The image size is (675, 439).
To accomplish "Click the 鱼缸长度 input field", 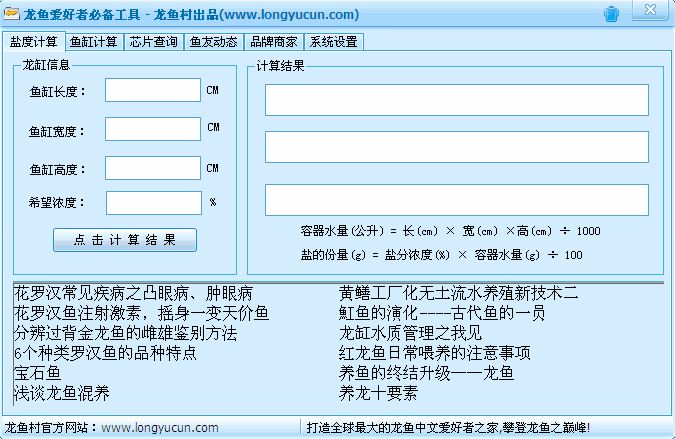I will pos(153,90).
